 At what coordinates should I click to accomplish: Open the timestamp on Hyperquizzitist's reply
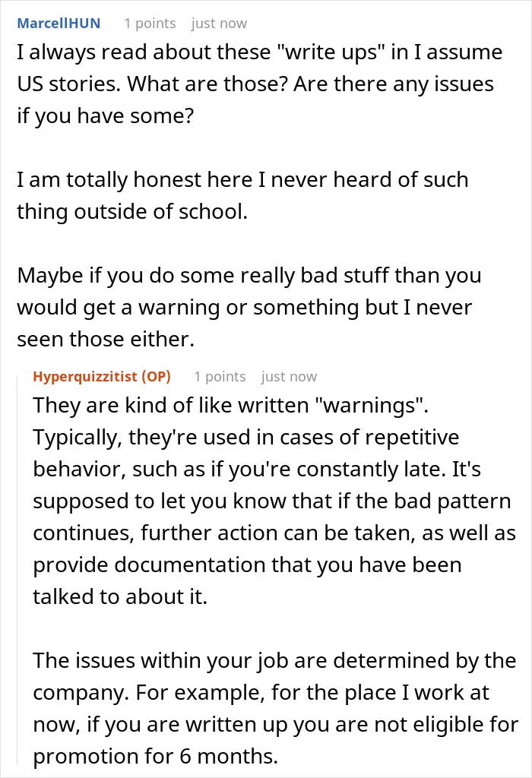tap(289, 377)
